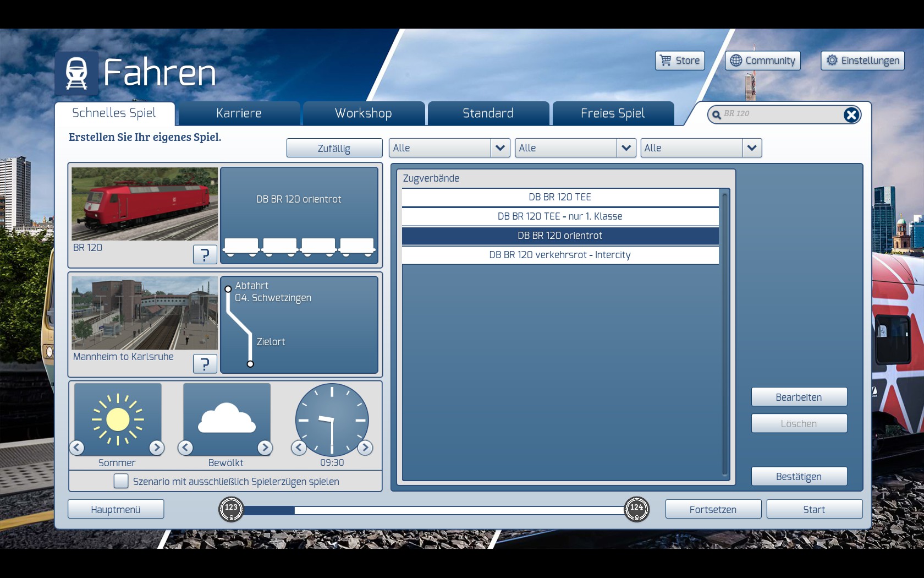
Task: Click the train Fahren logo icon
Action: coord(76,73)
